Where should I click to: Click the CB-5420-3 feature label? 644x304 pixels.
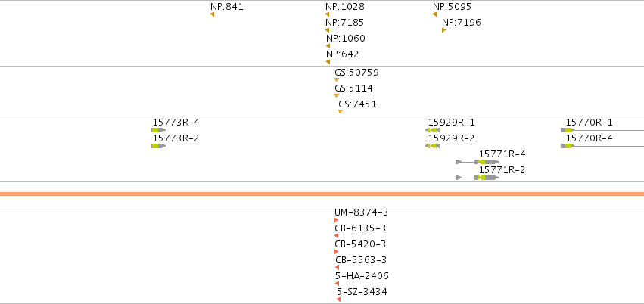pos(360,244)
